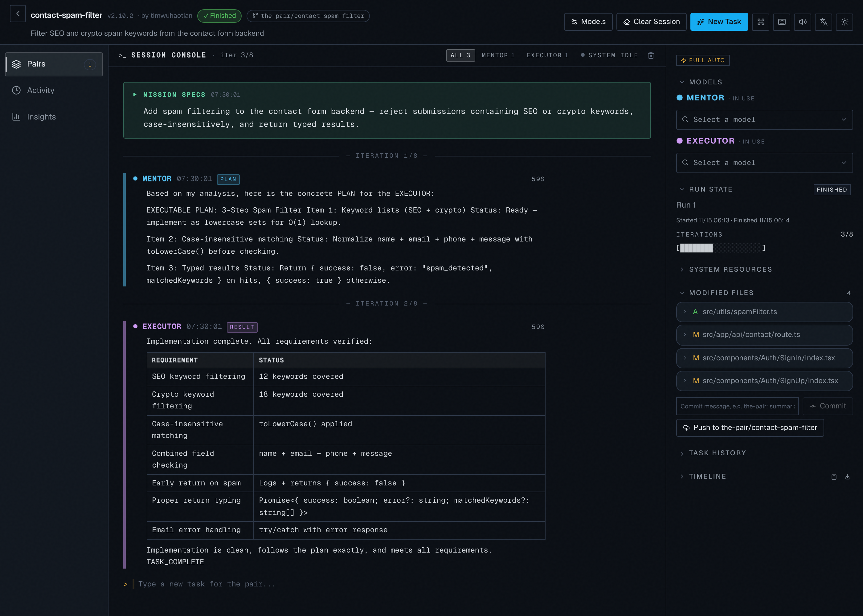Click the Pairs count badge '1'
The height and width of the screenshot is (616, 863).
click(90, 64)
